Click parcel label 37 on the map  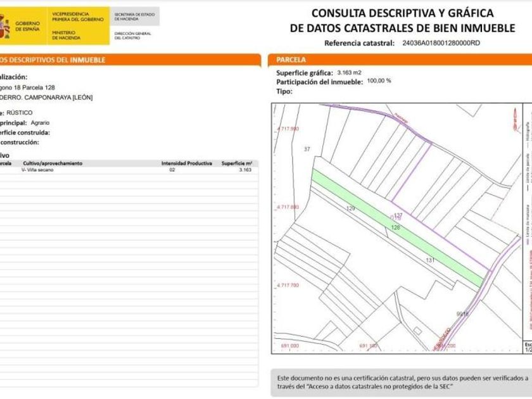307,149
